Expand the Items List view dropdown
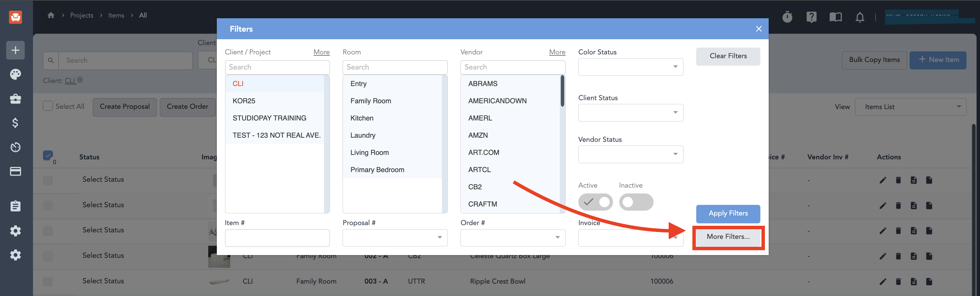The height and width of the screenshot is (296, 980). click(x=910, y=107)
